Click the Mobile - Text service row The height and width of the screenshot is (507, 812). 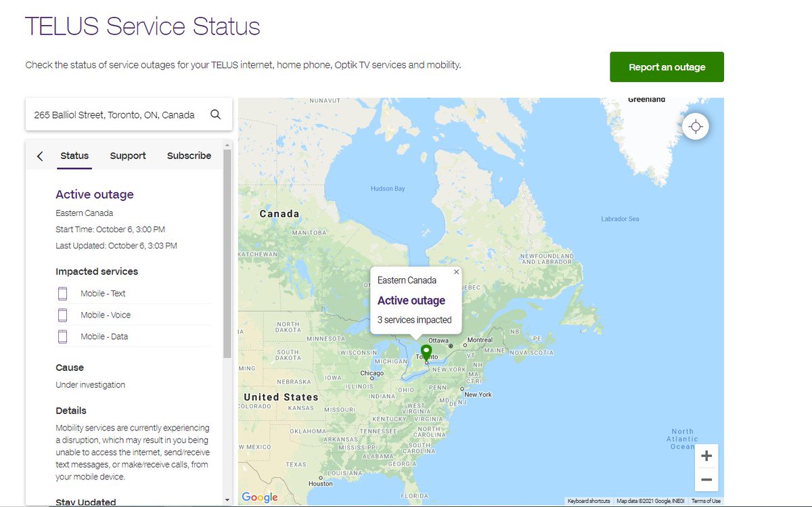[133, 293]
